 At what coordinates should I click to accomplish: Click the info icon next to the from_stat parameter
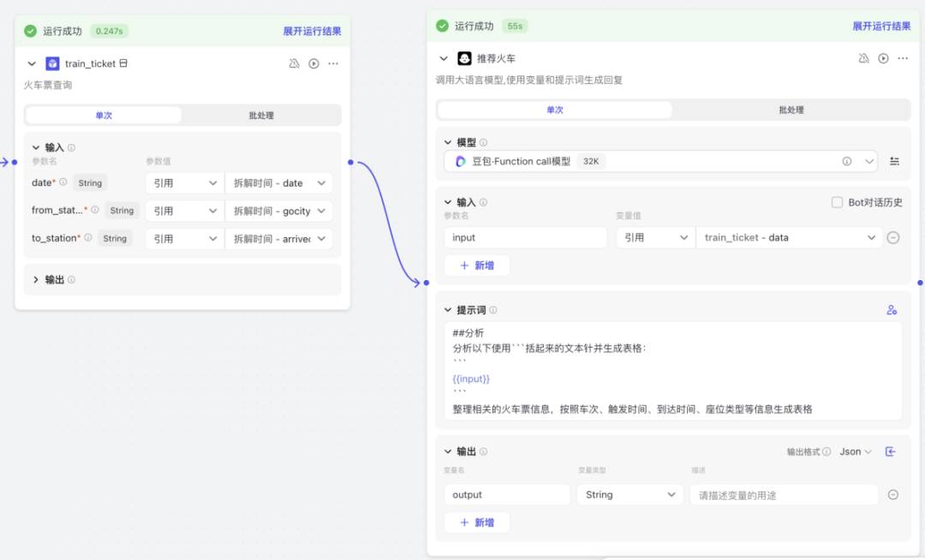point(95,210)
